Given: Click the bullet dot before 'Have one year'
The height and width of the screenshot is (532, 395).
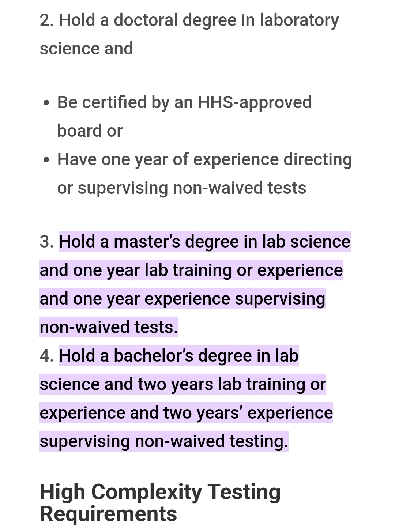Looking at the screenshot, I should (46, 160).
